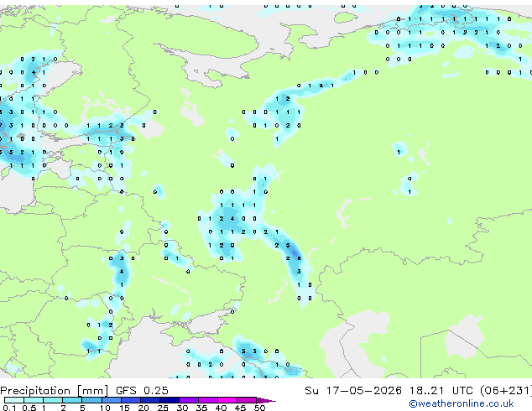Click the navy legend swatch between 25 and 30
532x411 pixels.
tap(169, 400)
